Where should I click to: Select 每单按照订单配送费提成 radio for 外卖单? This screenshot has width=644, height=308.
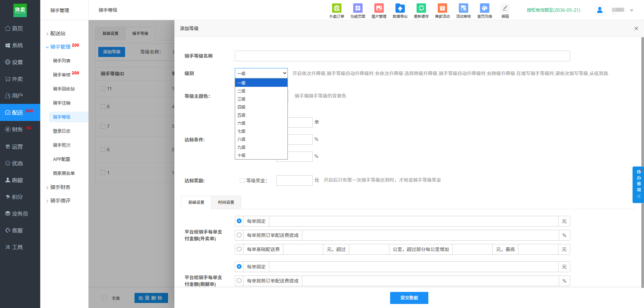pyautogui.click(x=239, y=235)
